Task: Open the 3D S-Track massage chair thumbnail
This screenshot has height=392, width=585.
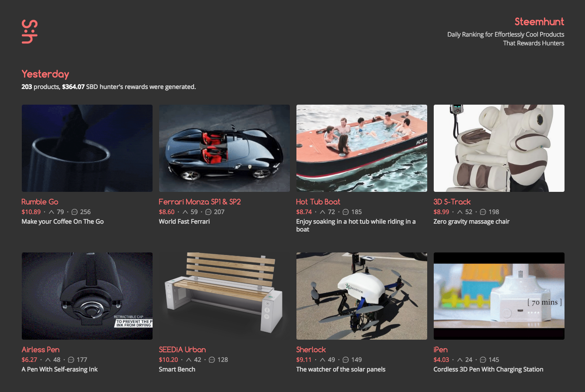Action: pos(499,148)
